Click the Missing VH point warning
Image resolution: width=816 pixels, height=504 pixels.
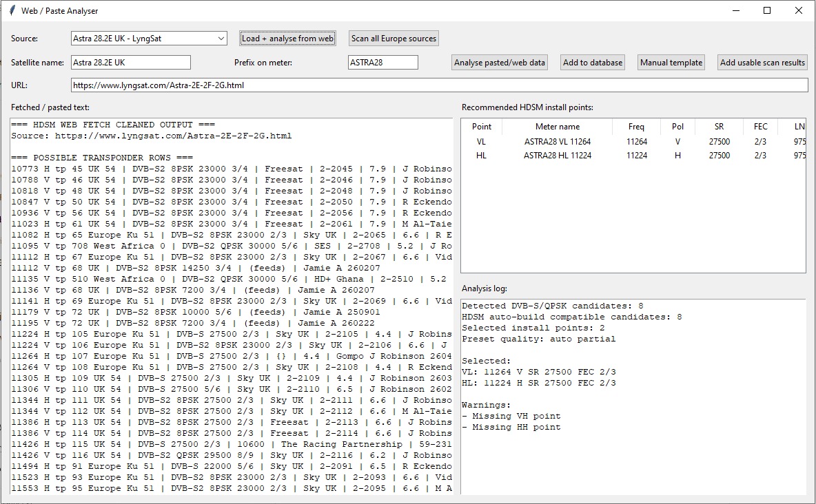(511, 416)
